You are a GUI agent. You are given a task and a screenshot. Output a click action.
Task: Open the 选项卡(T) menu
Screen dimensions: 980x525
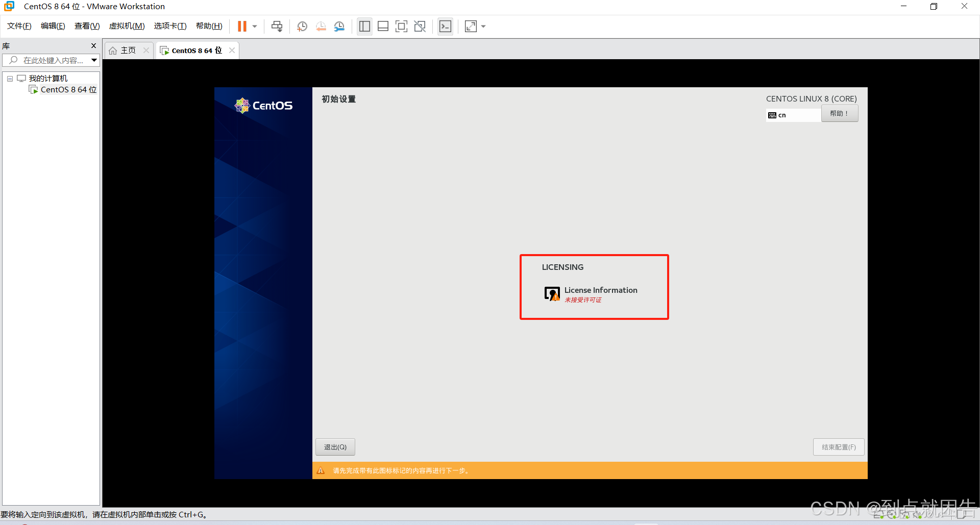click(x=170, y=26)
